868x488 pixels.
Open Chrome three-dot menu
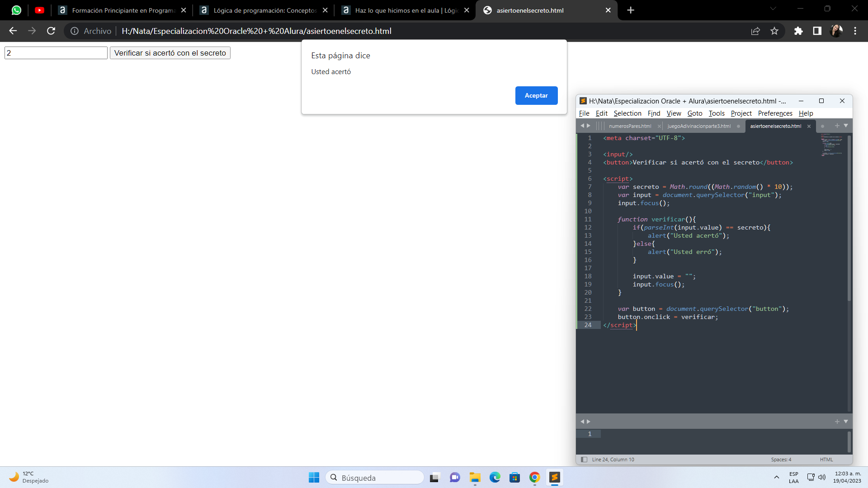point(855,31)
